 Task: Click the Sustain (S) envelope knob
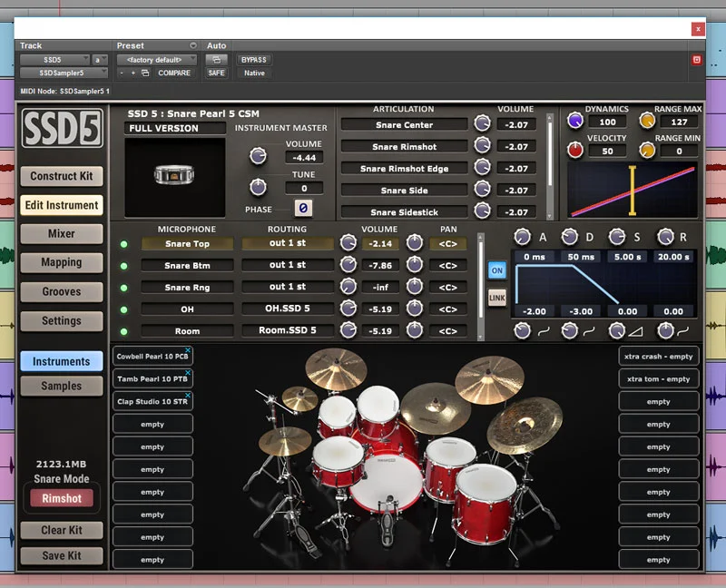[617, 237]
